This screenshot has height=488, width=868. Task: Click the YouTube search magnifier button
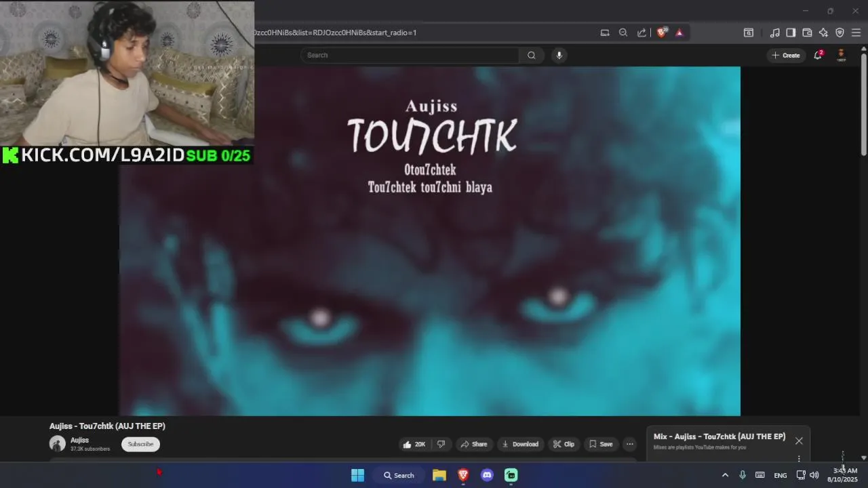pyautogui.click(x=532, y=55)
